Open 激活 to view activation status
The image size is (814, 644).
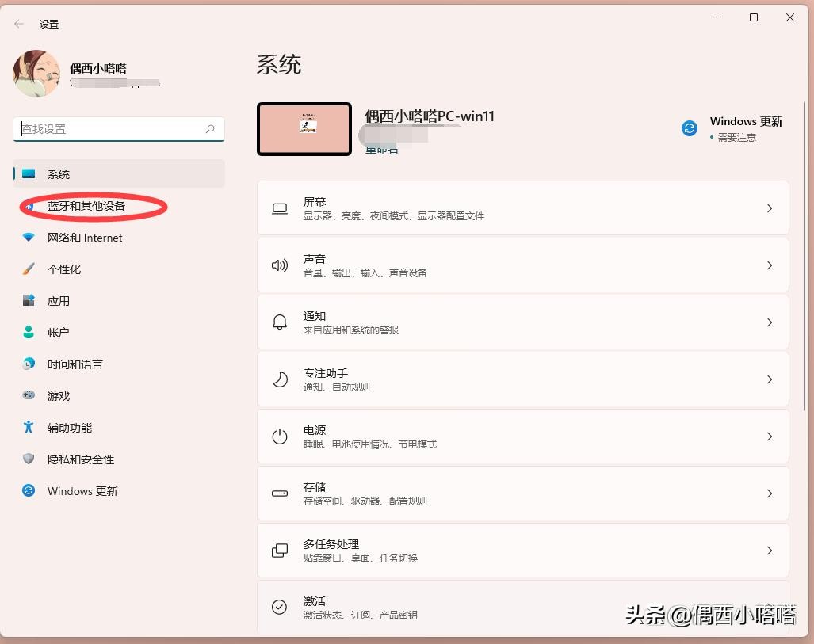(523, 608)
